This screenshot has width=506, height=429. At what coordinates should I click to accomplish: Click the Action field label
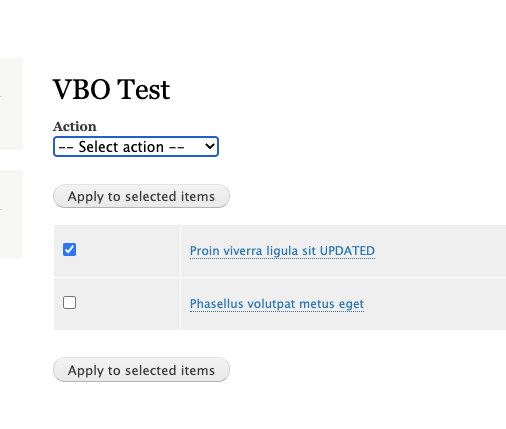(75, 127)
